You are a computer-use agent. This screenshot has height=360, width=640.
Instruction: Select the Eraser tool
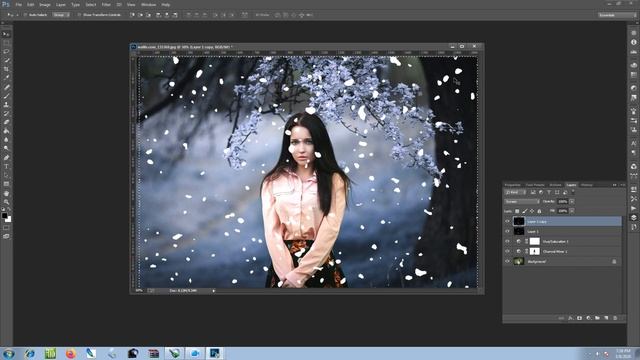6,122
